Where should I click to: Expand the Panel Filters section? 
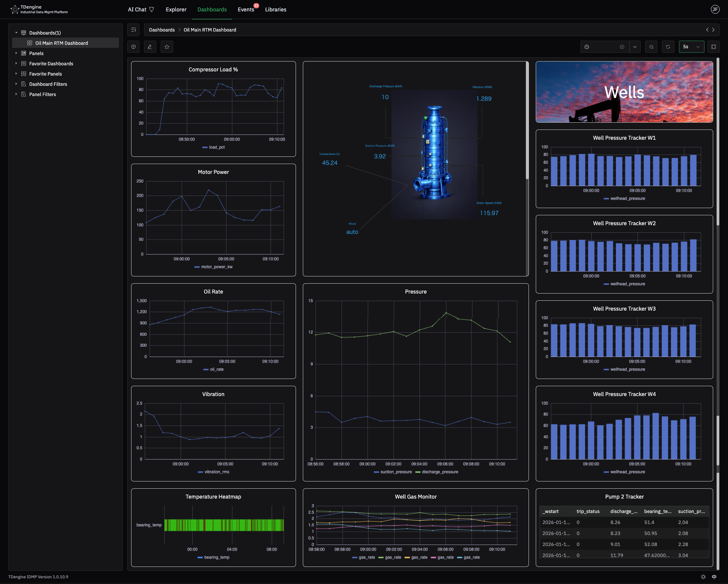[17, 94]
